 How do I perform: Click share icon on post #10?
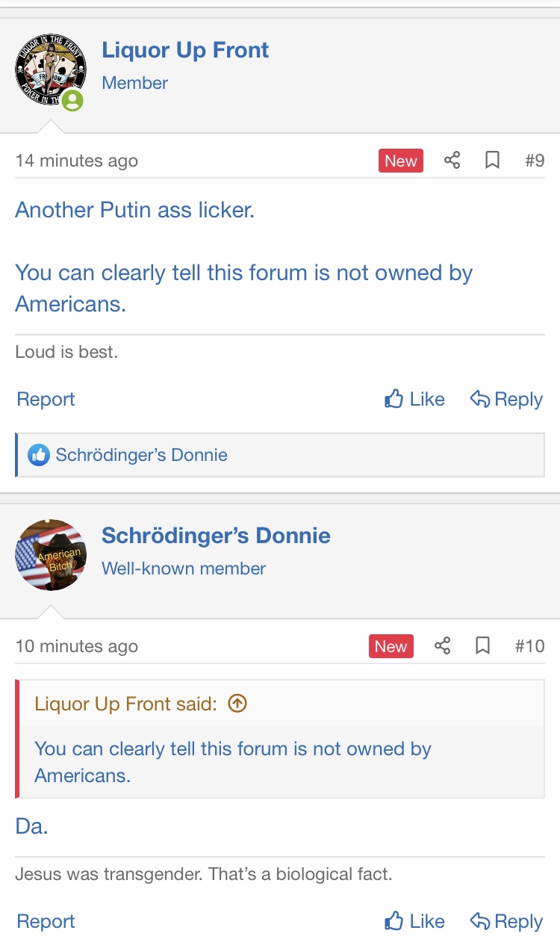click(x=442, y=646)
